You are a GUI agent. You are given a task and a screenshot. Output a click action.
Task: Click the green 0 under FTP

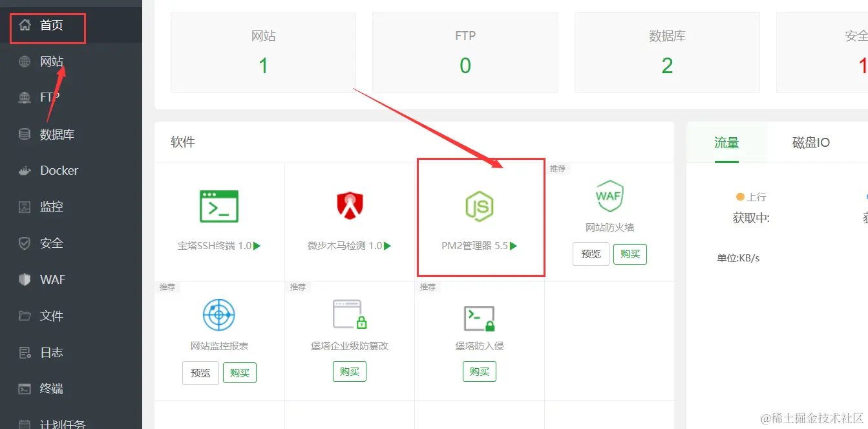point(465,65)
